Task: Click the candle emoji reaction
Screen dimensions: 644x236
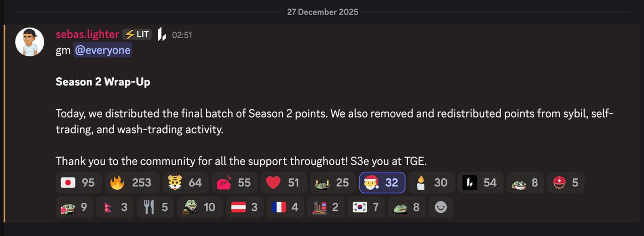Action: 431,183
